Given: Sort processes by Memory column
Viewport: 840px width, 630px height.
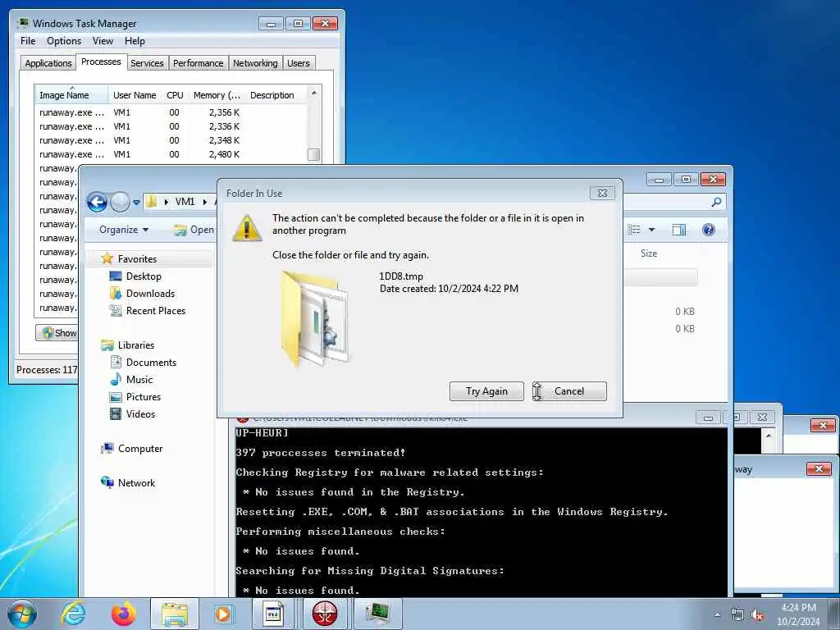Looking at the screenshot, I should (217, 95).
